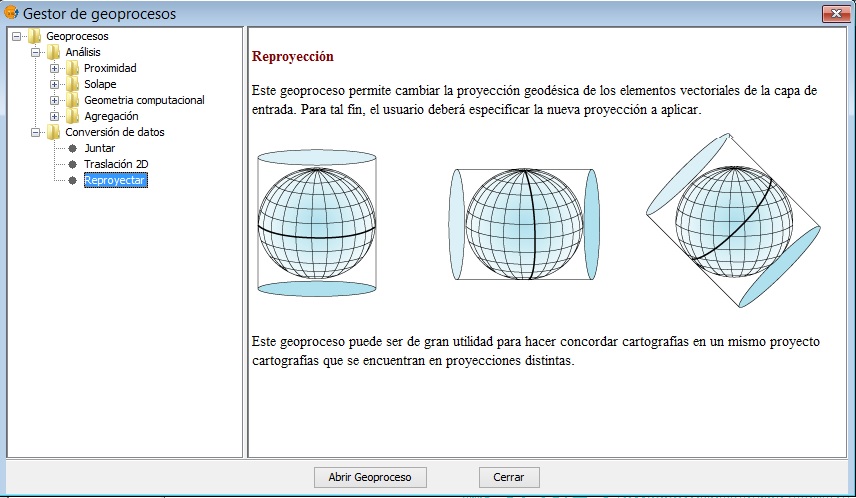Click the paragraph starting 'Este geoproceso permite'

pos(534,100)
